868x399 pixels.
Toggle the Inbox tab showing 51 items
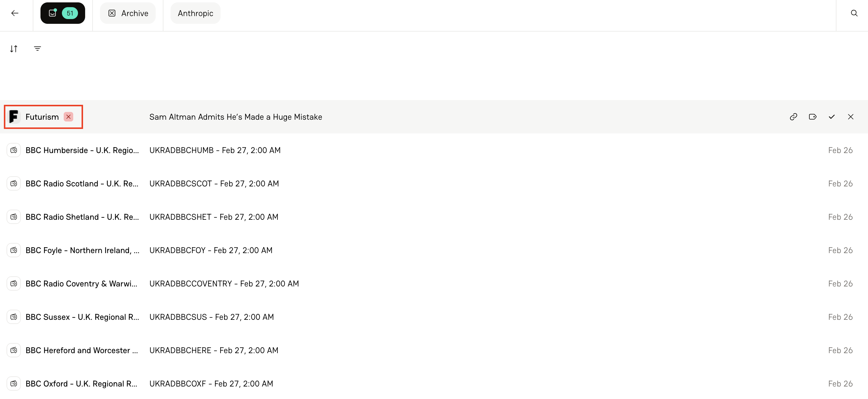click(x=63, y=13)
